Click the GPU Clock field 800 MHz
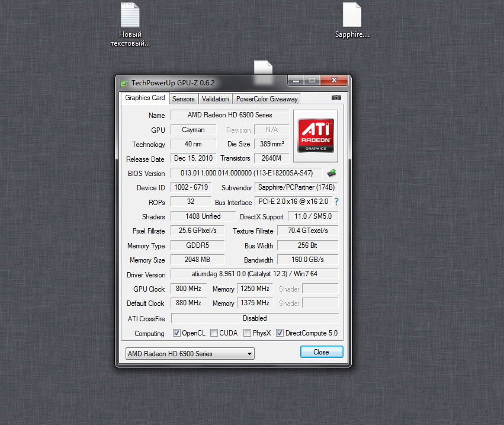 pos(189,289)
